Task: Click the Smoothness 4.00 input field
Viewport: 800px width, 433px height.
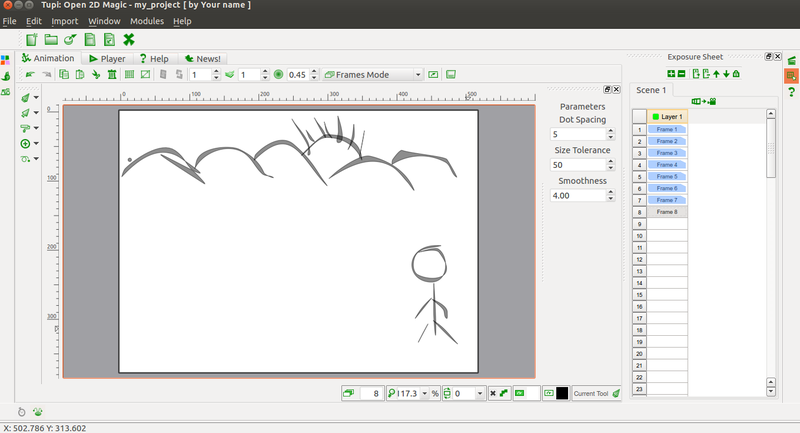Action: 578,195
